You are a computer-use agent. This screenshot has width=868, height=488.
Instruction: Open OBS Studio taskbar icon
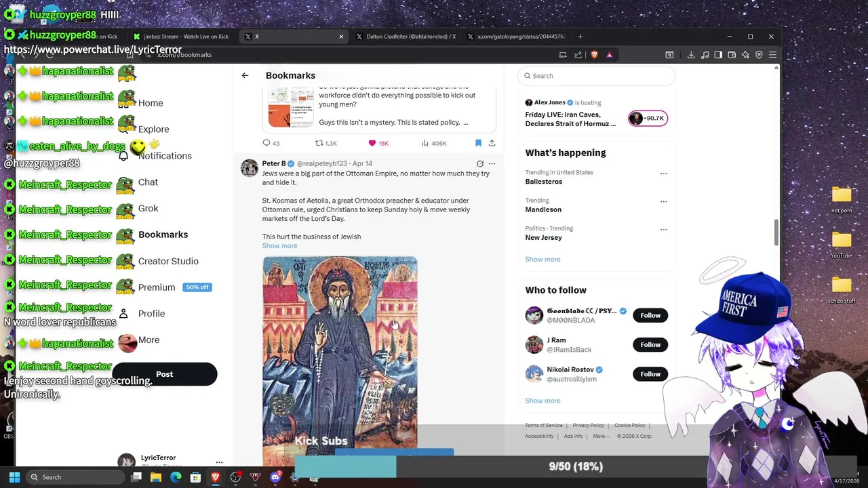[235, 477]
